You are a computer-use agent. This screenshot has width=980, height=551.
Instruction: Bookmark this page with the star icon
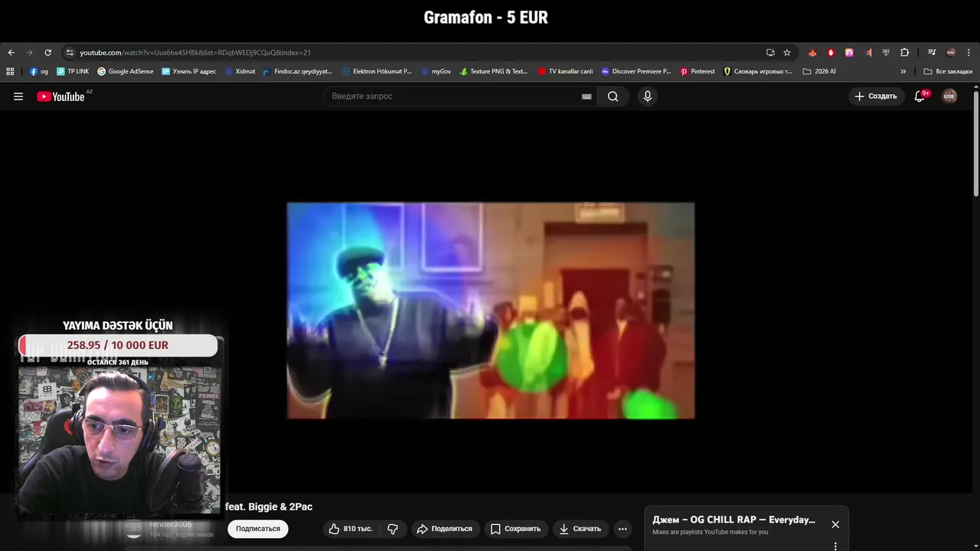787,53
